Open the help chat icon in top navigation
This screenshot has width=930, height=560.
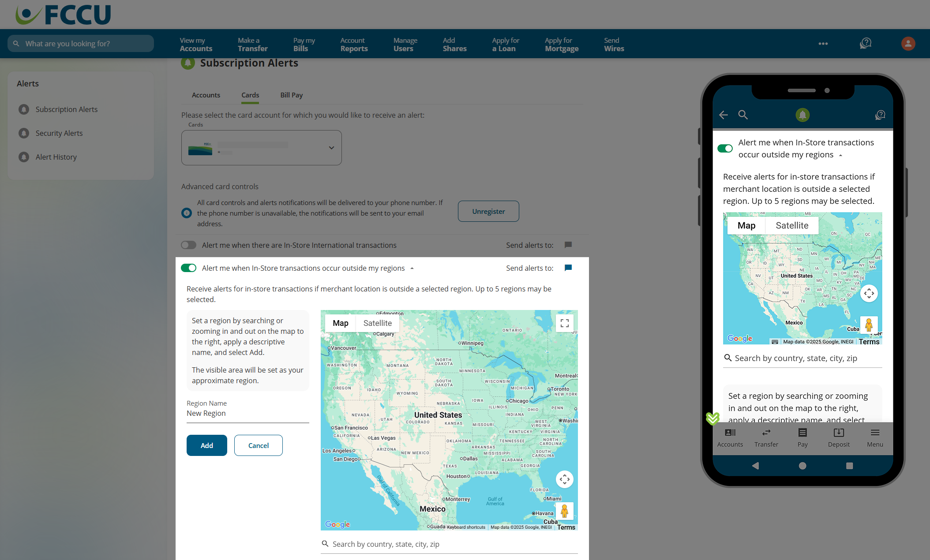coord(865,43)
